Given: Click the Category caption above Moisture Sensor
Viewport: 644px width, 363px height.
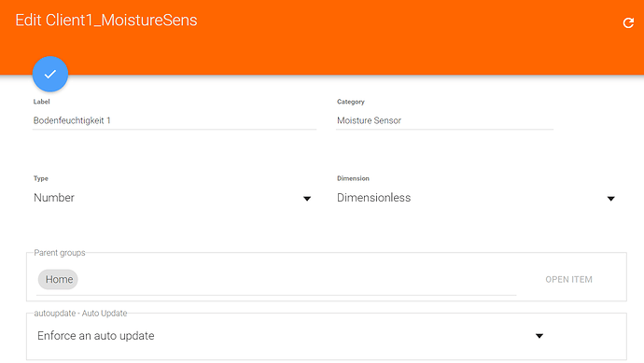Looking at the screenshot, I should [351, 102].
